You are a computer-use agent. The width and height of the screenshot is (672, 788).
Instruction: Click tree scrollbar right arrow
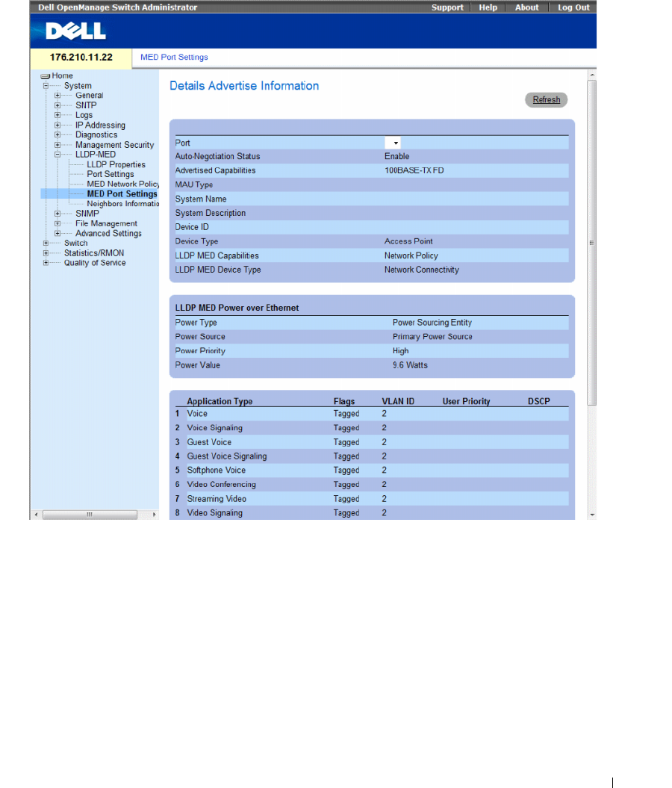pos(155,515)
